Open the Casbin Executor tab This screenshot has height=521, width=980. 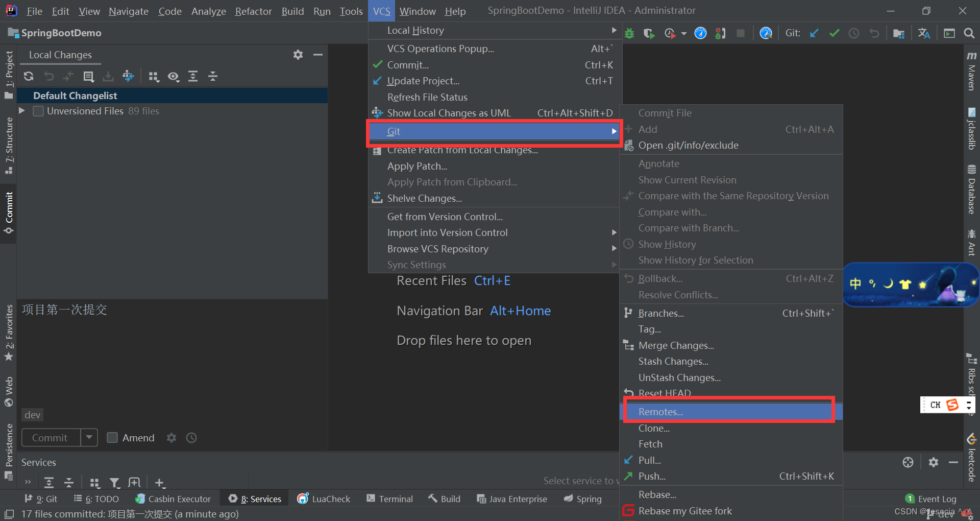click(x=173, y=499)
